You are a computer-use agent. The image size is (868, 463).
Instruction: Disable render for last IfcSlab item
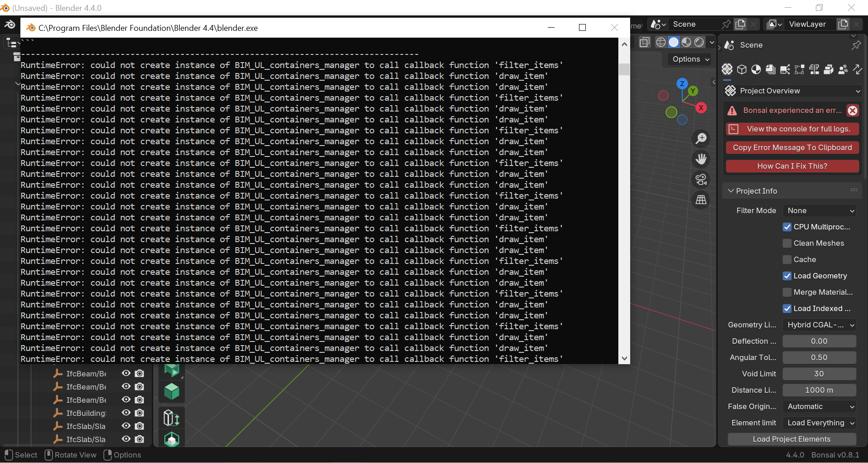pyautogui.click(x=140, y=439)
